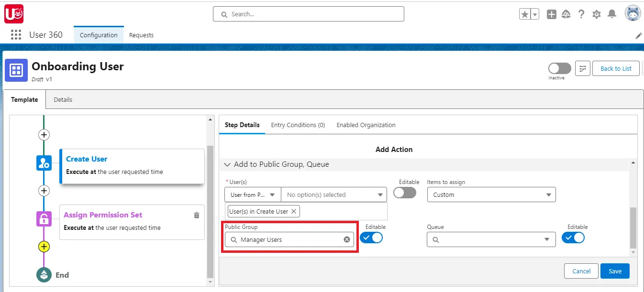Open the notification bell
Viewport: 644px width, 292px height.
(611, 13)
